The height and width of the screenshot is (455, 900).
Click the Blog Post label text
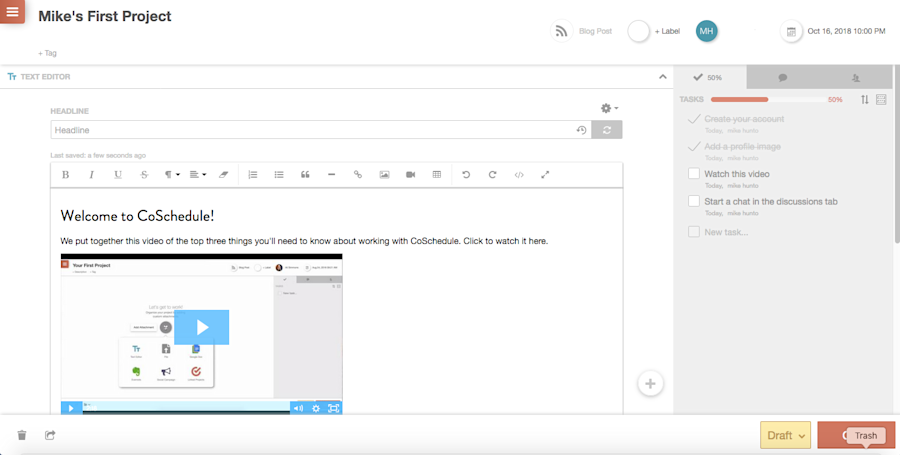tap(595, 31)
